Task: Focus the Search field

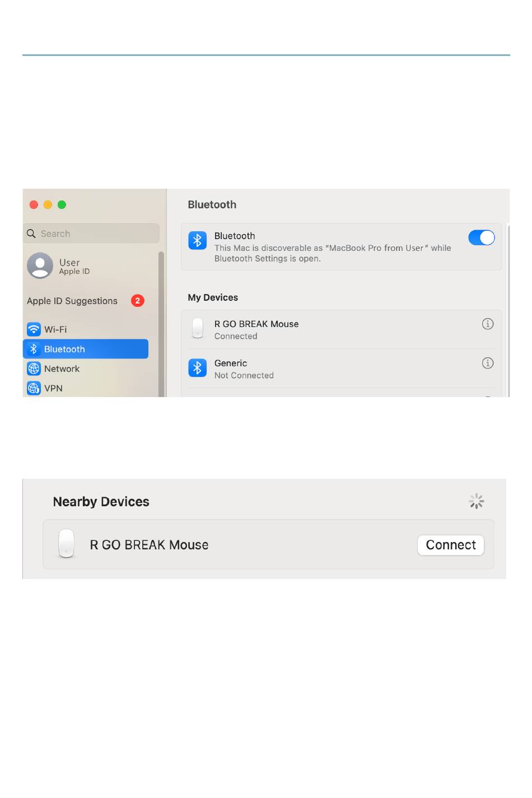Action: (91, 234)
